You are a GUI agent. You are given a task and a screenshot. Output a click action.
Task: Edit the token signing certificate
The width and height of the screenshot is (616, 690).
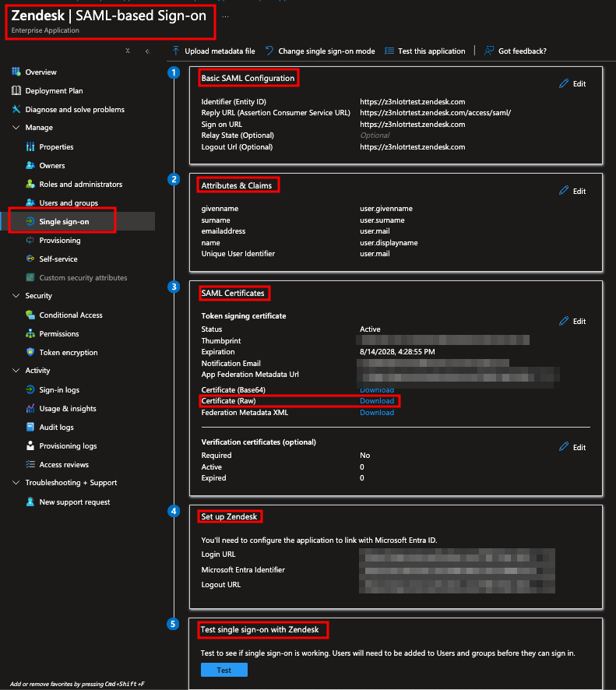point(573,321)
